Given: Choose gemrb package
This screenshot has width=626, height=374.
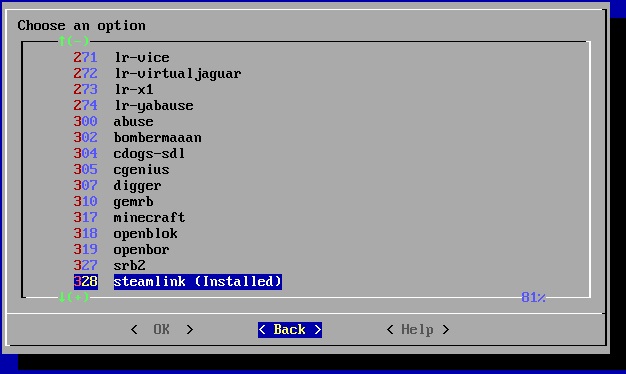Looking at the screenshot, I should 113,201.
